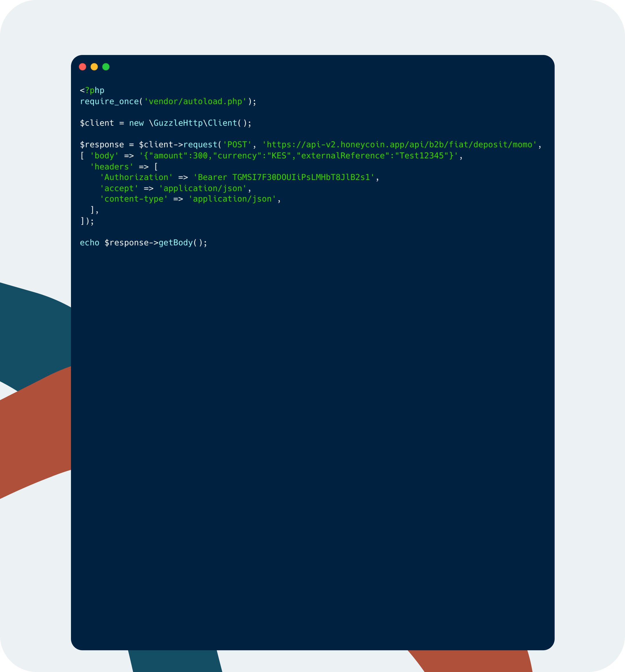Click 'getBody' method call
Image resolution: width=625 pixels, height=672 pixels.
pos(175,243)
